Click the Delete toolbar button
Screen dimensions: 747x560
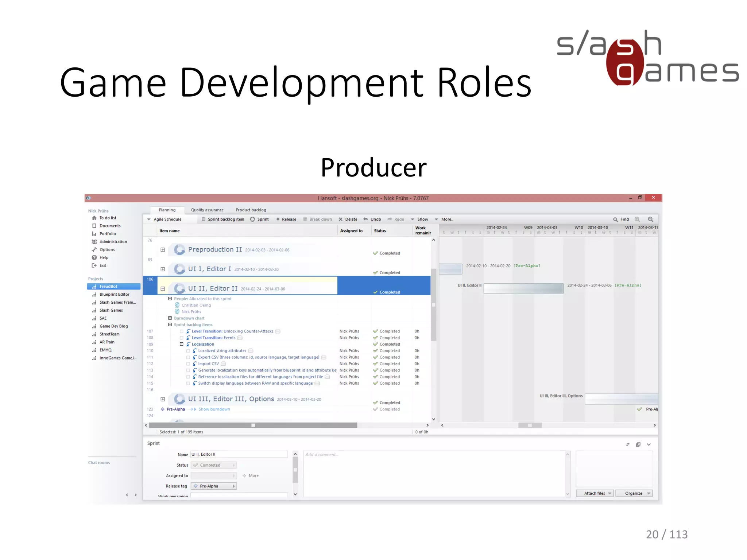348,219
